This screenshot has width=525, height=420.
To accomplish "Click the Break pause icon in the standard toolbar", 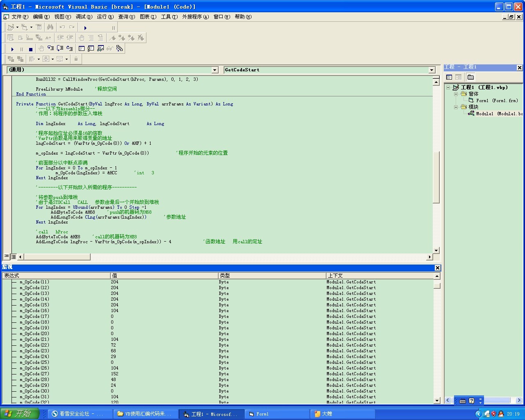I will (114, 27).
